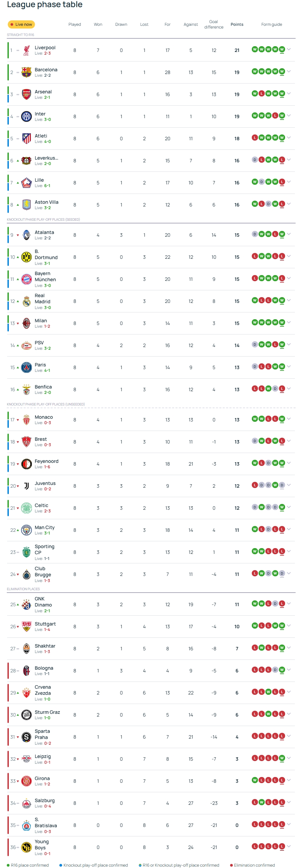Select the Goal difference column header
This screenshot has height=868, width=300.
[x=214, y=24]
